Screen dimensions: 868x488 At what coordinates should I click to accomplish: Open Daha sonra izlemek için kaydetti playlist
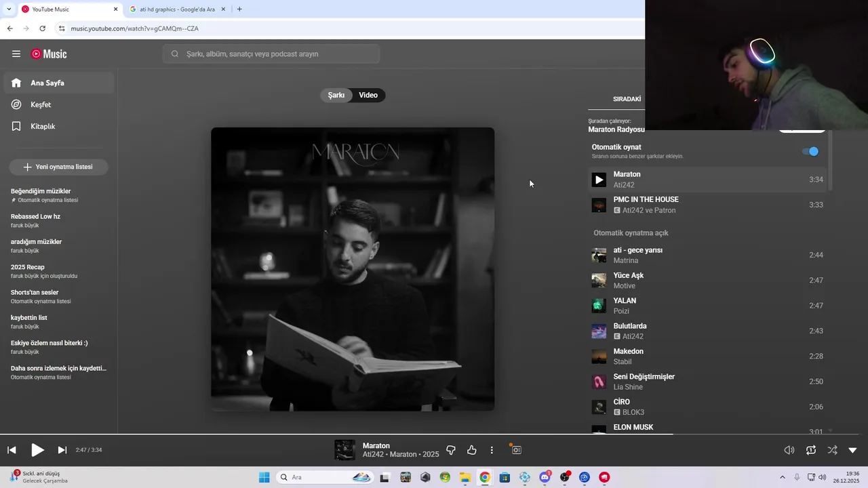tap(59, 372)
